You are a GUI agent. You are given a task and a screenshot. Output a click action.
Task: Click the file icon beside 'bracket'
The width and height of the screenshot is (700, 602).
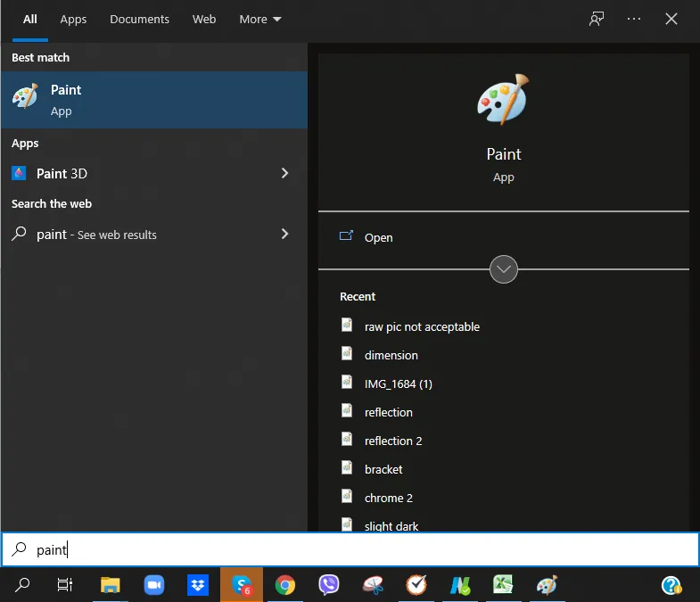click(347, 467)
